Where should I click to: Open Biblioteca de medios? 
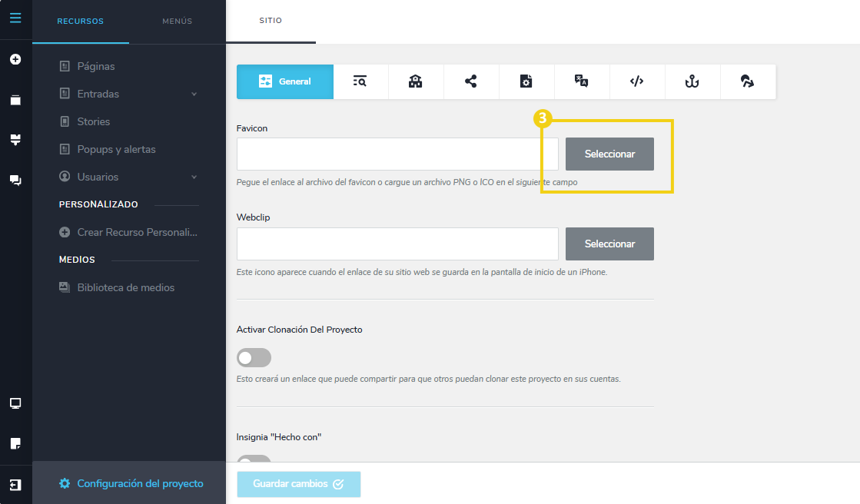click(x=125, y=287)
